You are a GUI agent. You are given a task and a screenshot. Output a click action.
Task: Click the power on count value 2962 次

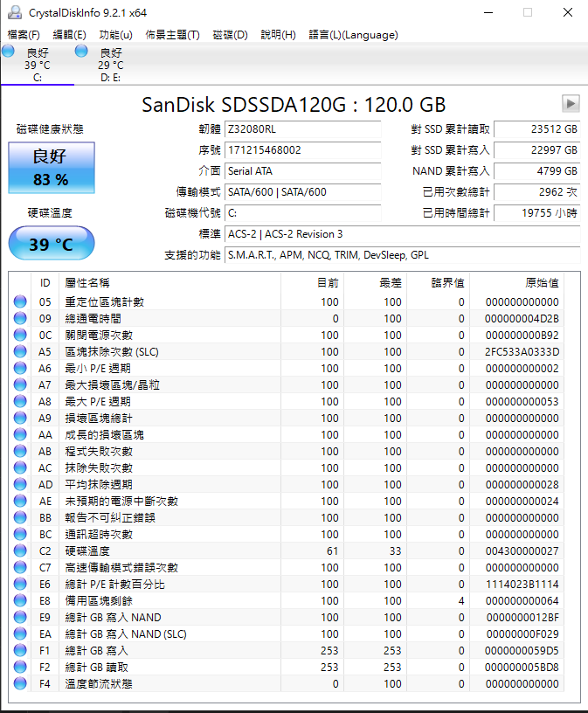pos(537,192)
